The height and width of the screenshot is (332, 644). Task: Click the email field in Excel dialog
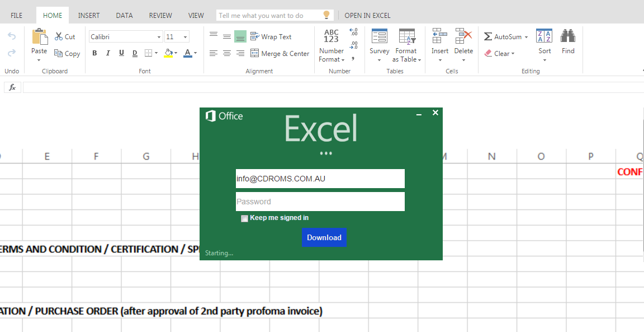[320, 179]
